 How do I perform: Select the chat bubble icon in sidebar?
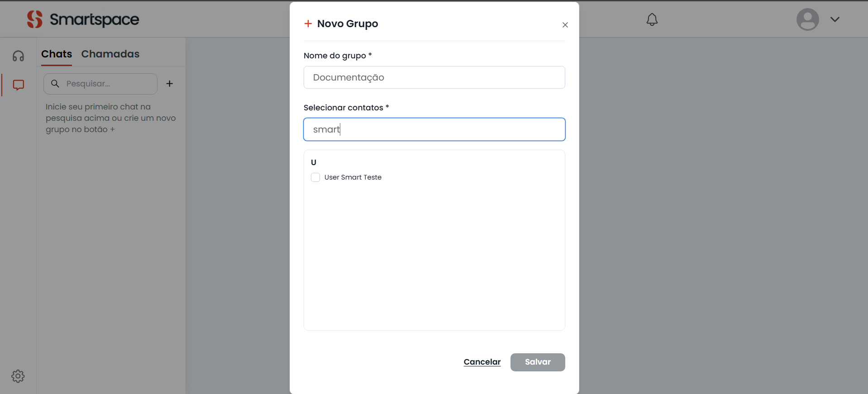(19, 85)
